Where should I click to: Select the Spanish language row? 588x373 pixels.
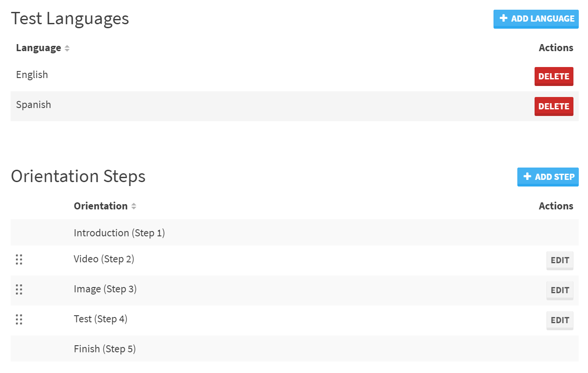click(x=34, y=105)
